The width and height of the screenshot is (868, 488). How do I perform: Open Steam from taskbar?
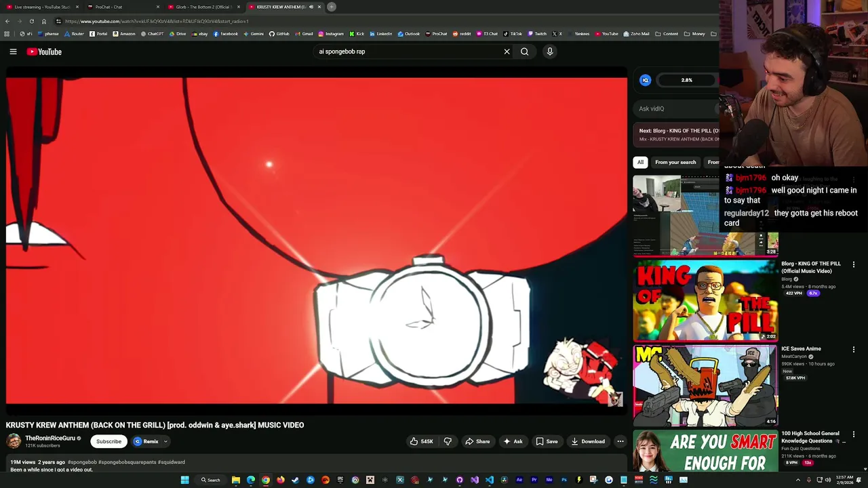point(296,480)
